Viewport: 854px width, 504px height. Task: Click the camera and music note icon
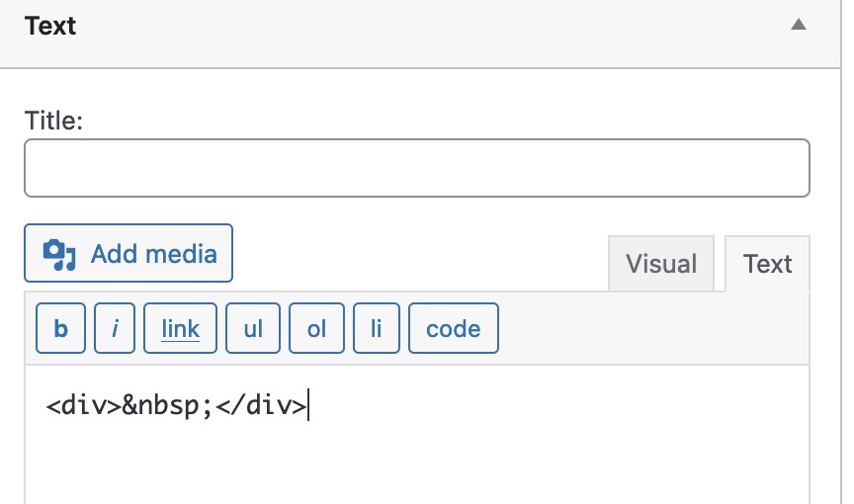pos(59,254)
